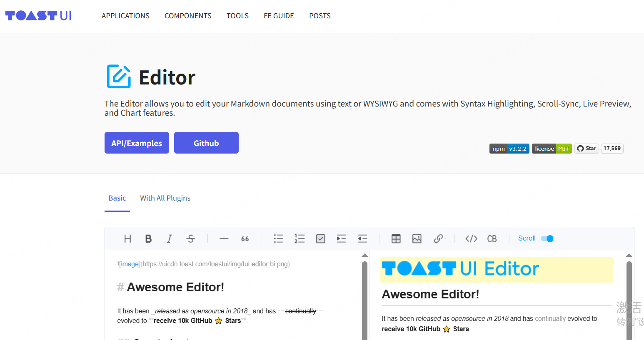
Task: Click the npm v3.2.2 badge
Action: (x=509, y=149)
